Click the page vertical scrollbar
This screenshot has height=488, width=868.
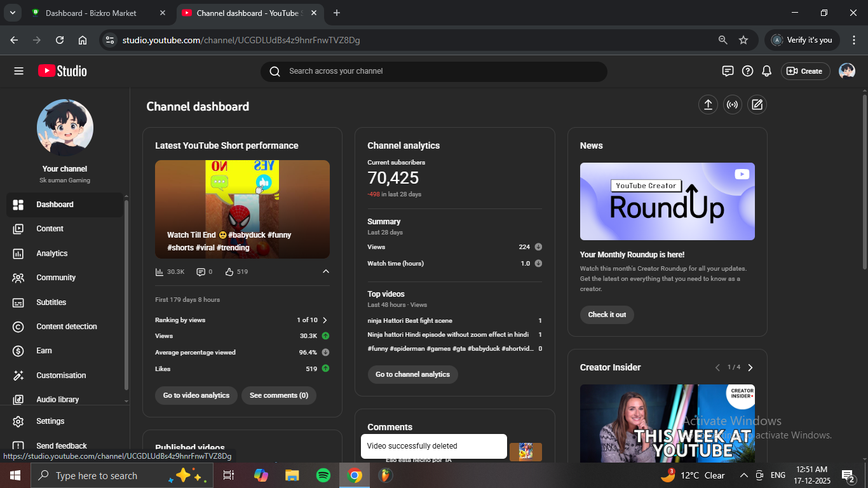(864, 181)
